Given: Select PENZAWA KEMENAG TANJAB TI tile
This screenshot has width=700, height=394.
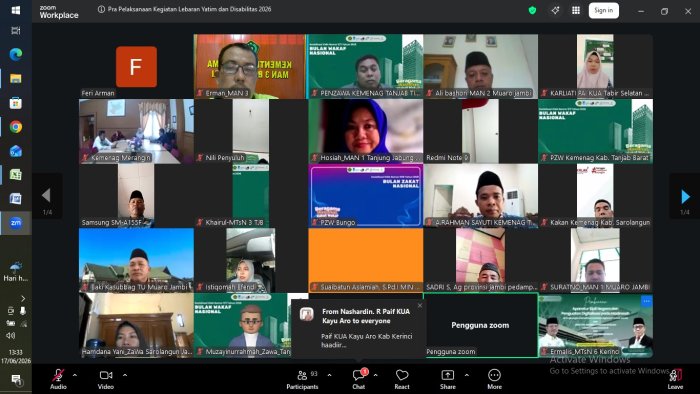Looking at the screenshot, I should click(366, 66).
